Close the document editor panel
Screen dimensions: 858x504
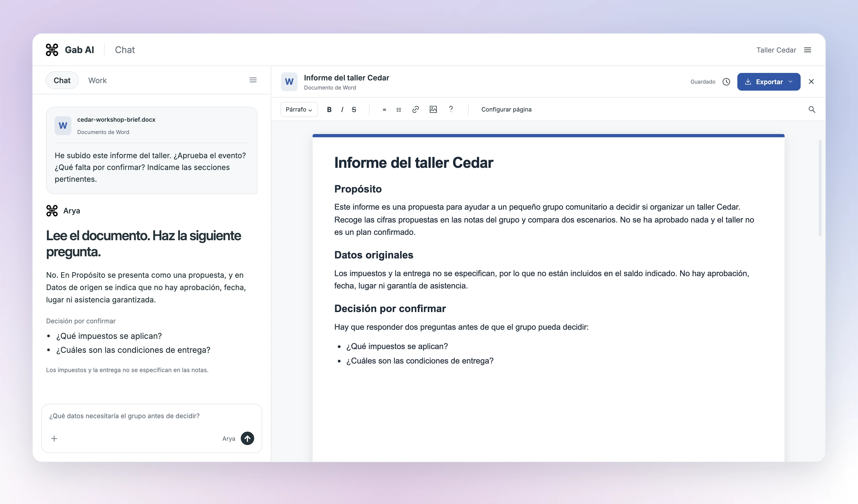811,81
